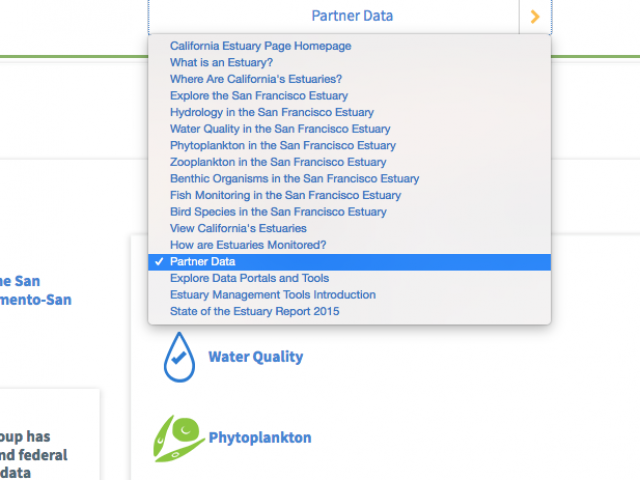This screenshot has height=480, width=640.
Task: Open the Phytoplankton heading link
Action: click(260, 438)
